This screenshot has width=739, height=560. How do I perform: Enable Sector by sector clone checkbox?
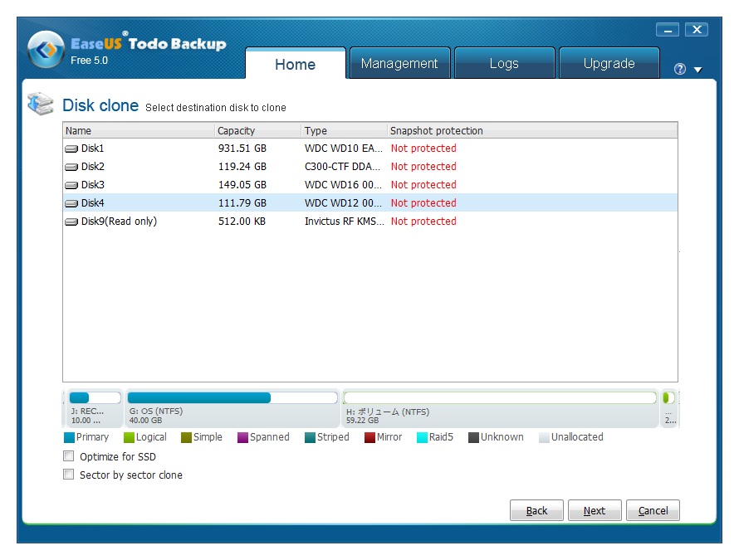pos(69,475)
